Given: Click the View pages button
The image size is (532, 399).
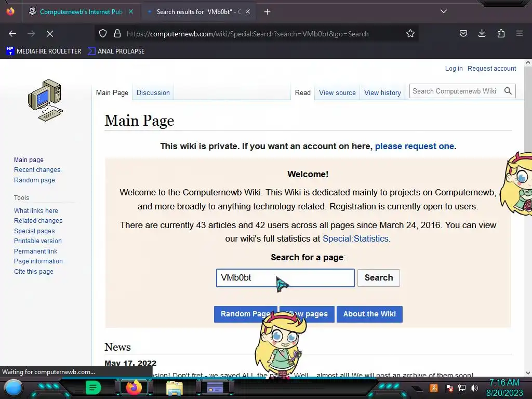Looking at the screenshot, I should click(x=307, y=314).
